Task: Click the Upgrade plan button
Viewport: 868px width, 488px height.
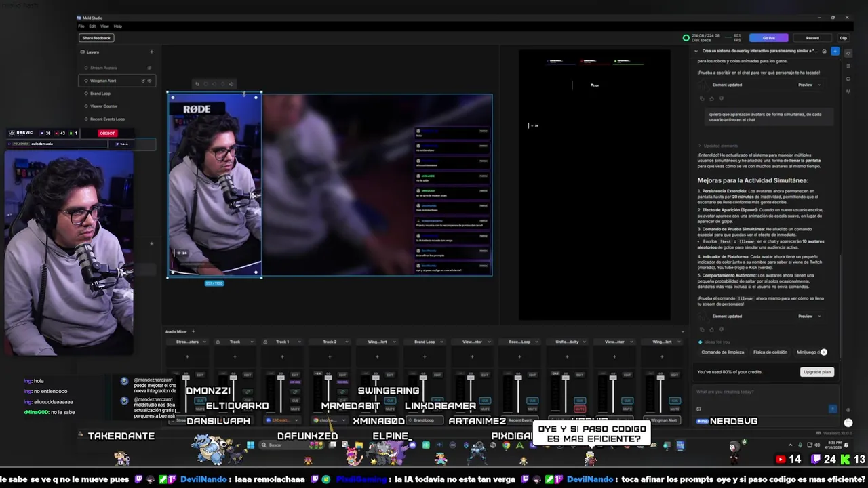Action: 816,372
